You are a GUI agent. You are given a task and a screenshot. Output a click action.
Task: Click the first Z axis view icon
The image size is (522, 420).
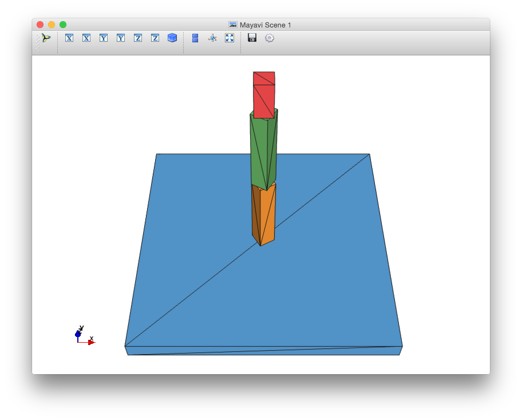[x=138, y=38]
